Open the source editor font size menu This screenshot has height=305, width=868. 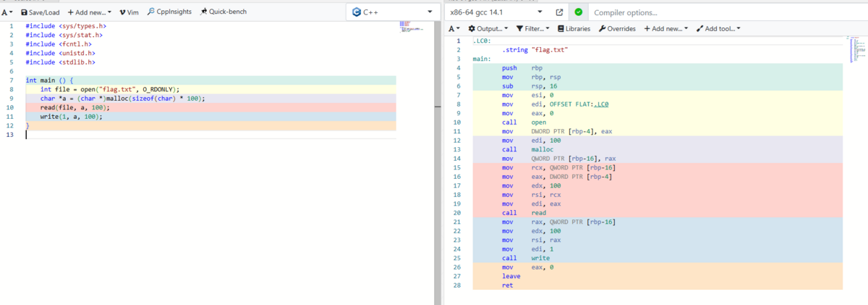pyautogui.click(x=7, y=12)
